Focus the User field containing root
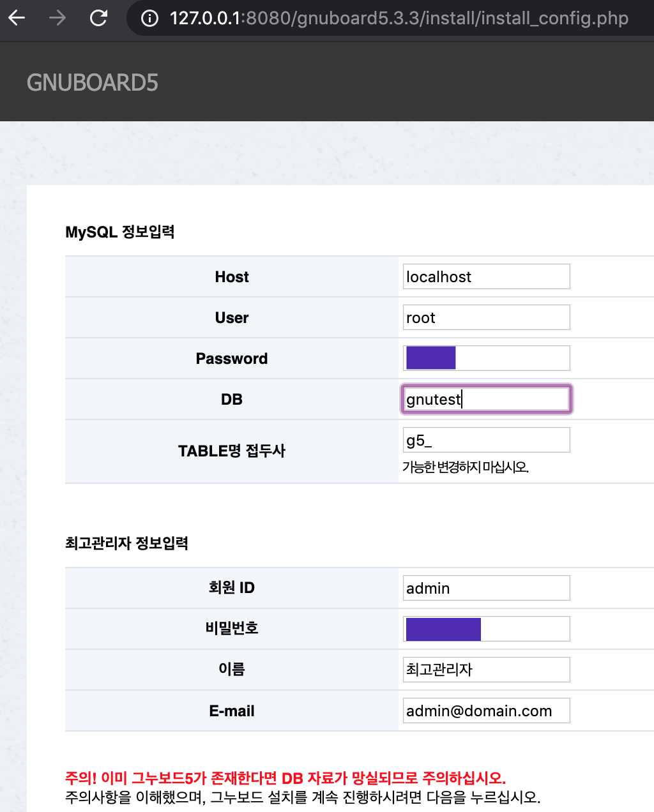This screenshot has width=654, height=812. click(486, 317)
